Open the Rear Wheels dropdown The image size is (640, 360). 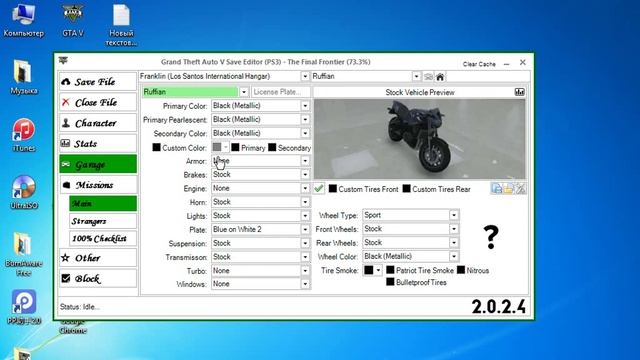point(454,242)
